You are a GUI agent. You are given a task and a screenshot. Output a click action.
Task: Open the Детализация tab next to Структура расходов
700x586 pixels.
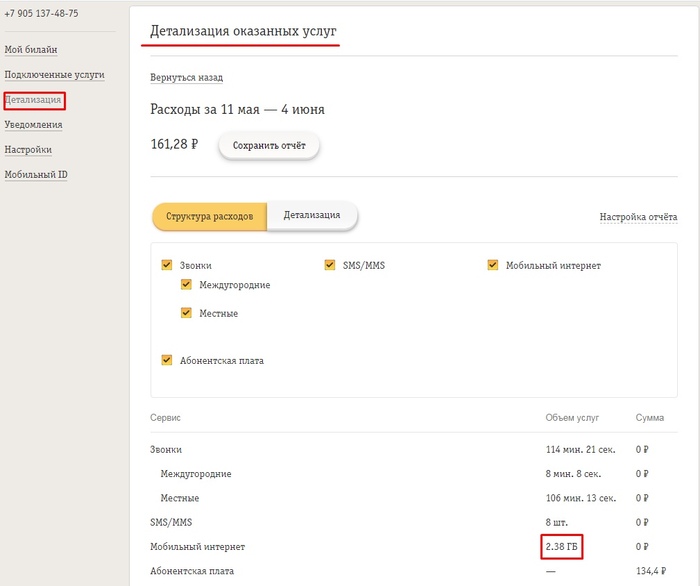(x=312, y=215)
